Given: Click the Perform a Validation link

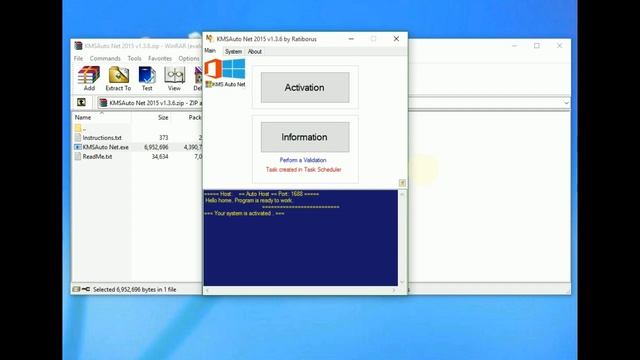Looking at the screenshot, I should [303, 160].
